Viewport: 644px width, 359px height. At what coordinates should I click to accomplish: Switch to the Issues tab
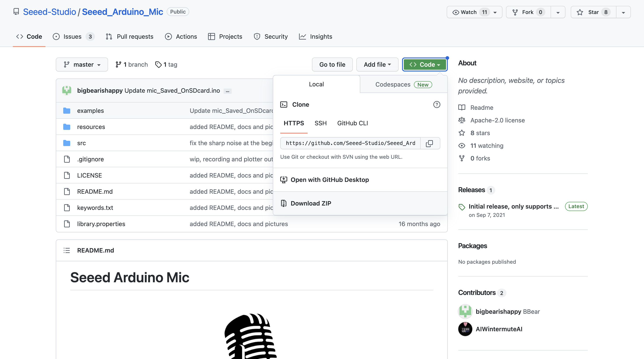tap(73, 37)
